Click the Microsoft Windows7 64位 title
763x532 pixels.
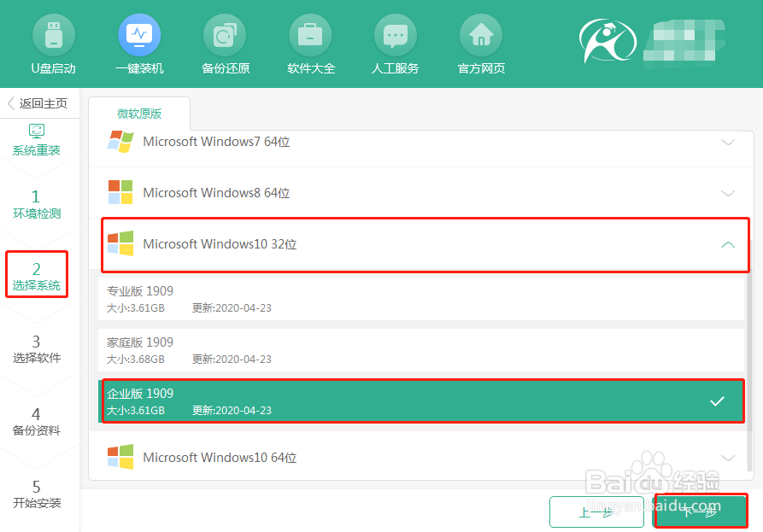[x=216, y=142]
